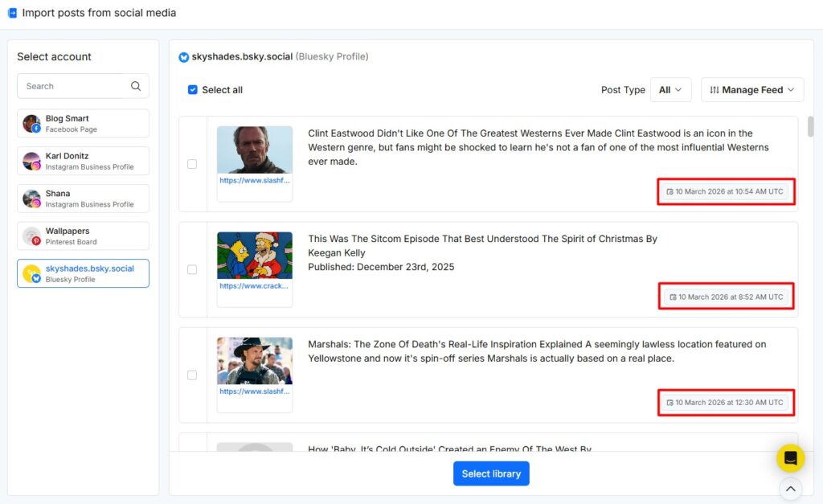The height and width of the screenshot is (504, 823).
Task: Check the Christmas sitcom post checkbox
Action: 192,270
